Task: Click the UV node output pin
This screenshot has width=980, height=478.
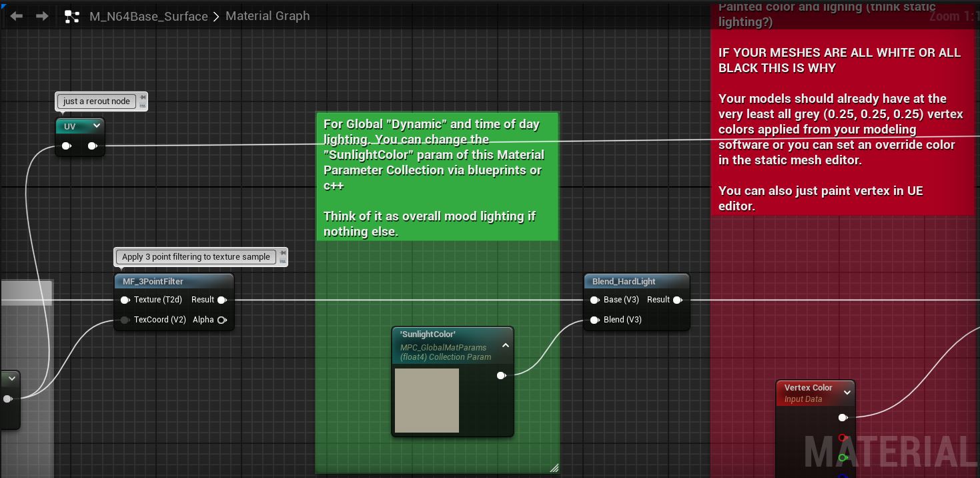Action: pos(92,146)
